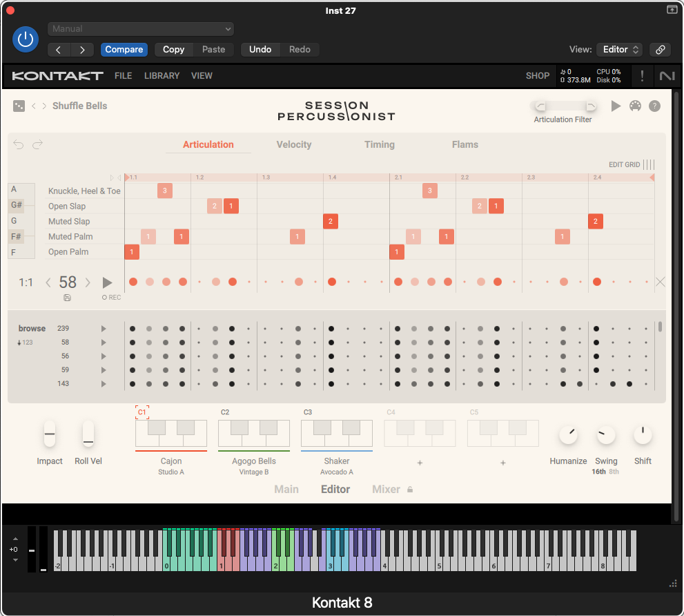Click the Native Instruments logo icon
The image size is (684, 616).
pyautogui.click(x=667, y=76)
